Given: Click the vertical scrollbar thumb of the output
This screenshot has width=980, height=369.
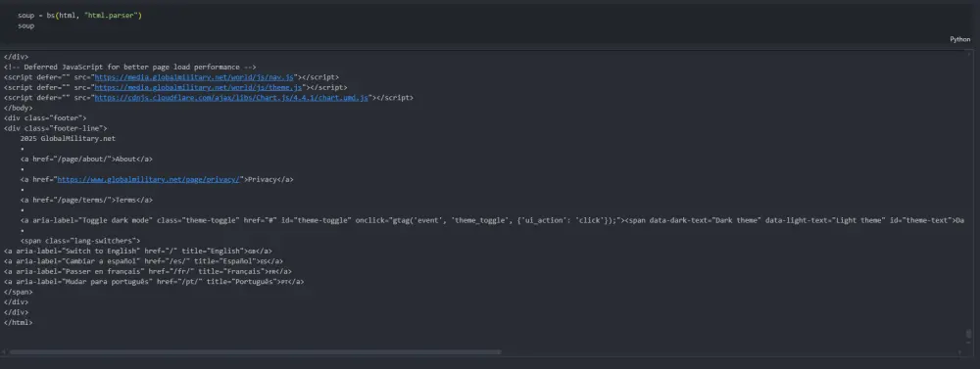Looking at the screenshot, I should point(969,334).
